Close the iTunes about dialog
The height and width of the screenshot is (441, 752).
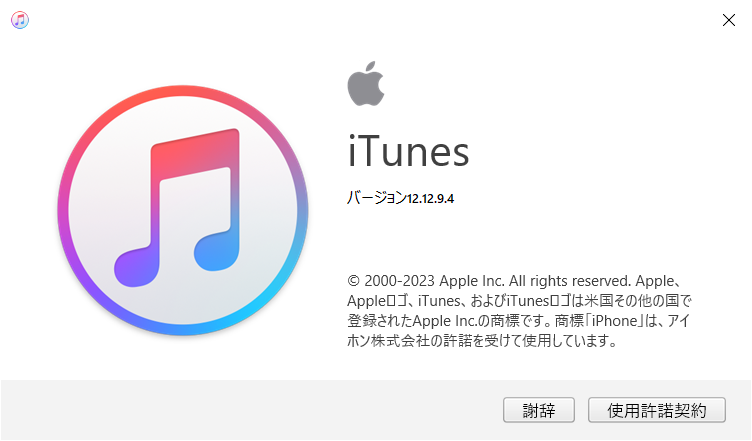point(728,20)
